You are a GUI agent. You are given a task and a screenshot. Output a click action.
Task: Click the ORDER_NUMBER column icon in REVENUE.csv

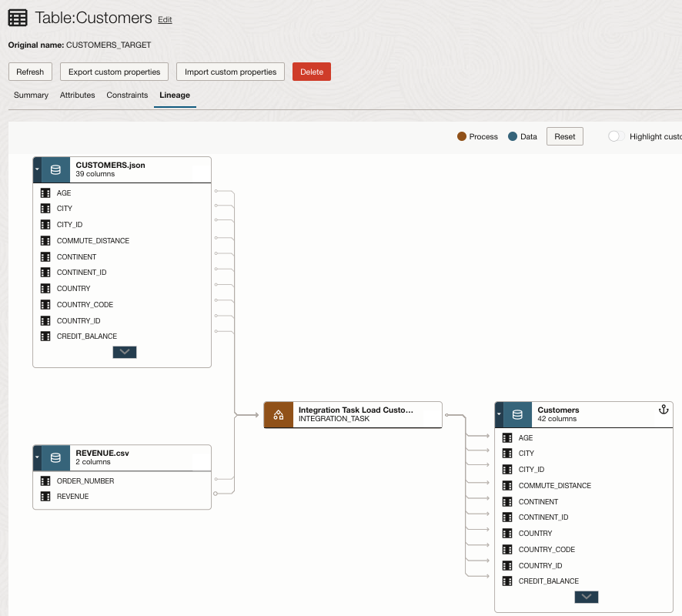tap(45, 480)
